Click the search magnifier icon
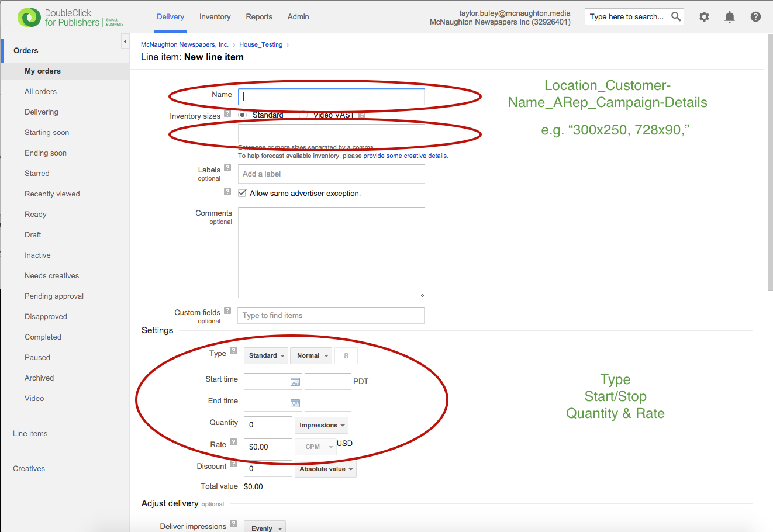The image size is (773, 532). [675, 16]
